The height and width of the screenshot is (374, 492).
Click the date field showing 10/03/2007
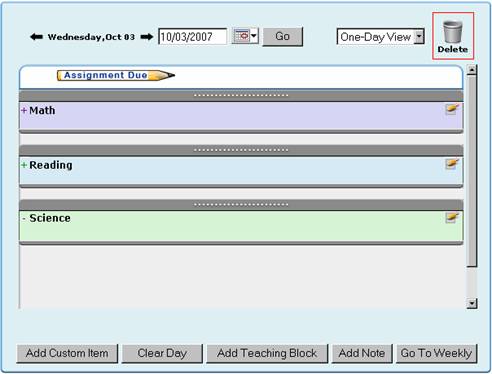click(193, 37)
